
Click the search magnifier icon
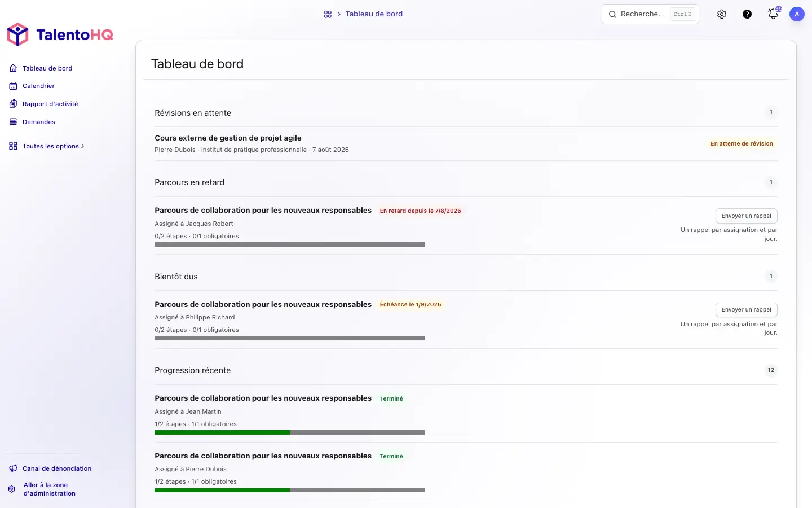[612, 14]
